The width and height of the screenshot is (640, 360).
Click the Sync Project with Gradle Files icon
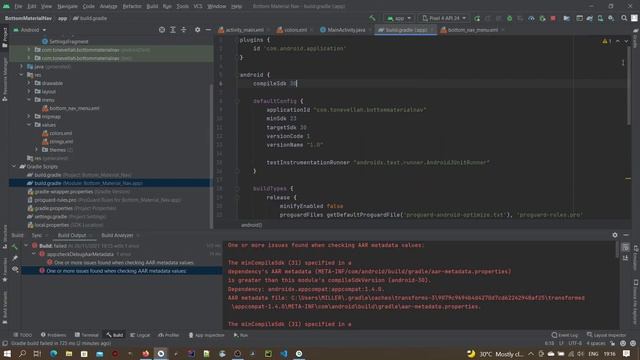tap(589, 18)
